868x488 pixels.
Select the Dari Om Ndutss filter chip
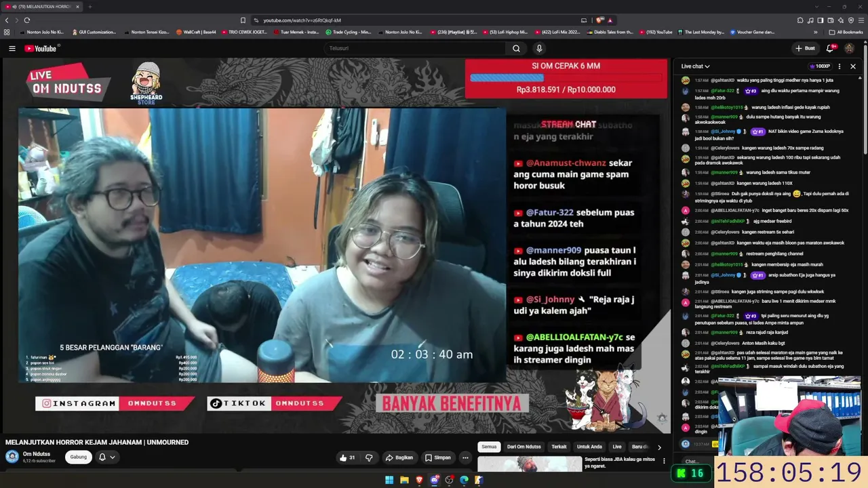click(x=524, y=447)
